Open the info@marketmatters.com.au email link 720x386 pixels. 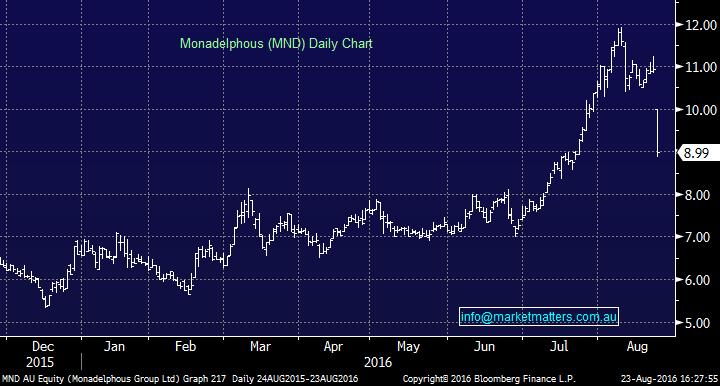539,317
